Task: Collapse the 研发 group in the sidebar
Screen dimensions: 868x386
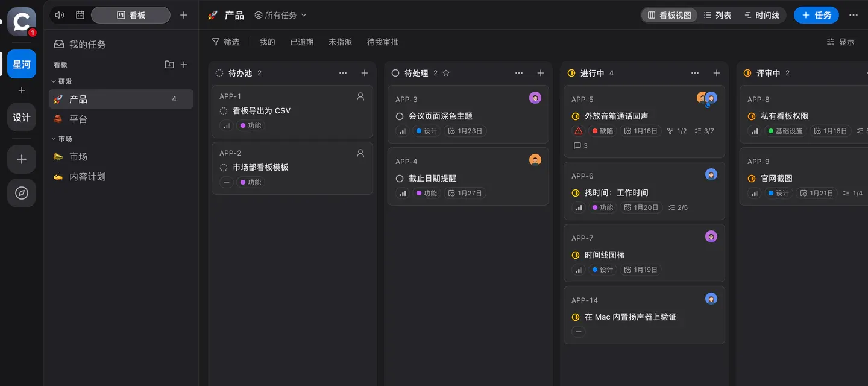Action: tap(61, 81)
